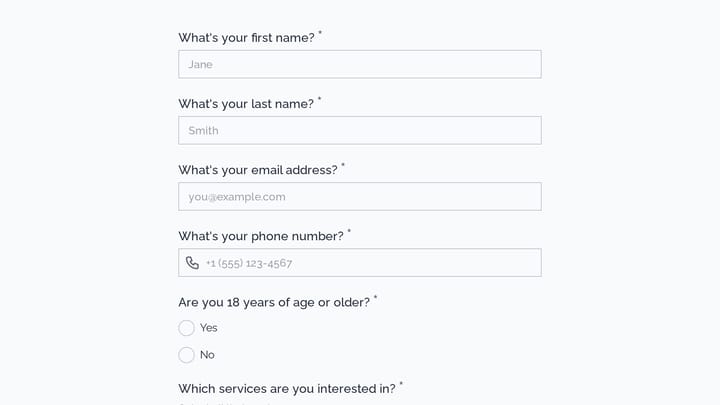The image size is (720, 405).
Task: Click the required asterisk after phone number
Action: point(349,231)
